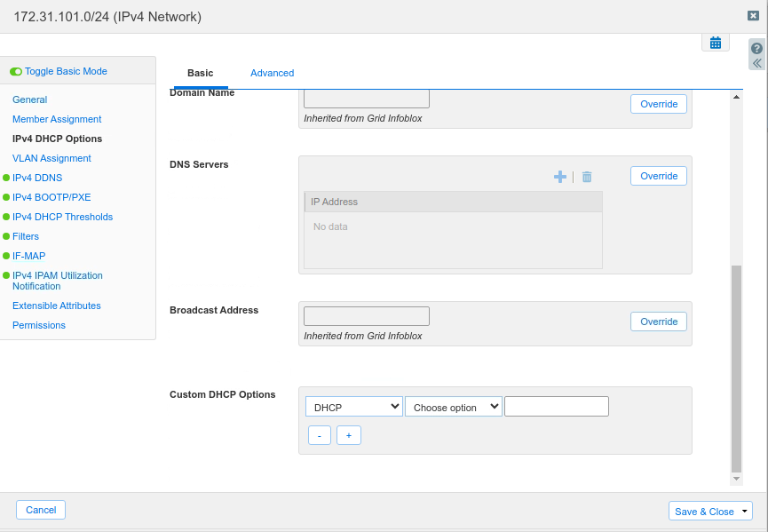Add a DNS server with plus icon
This screenshot has height=532, width=768.
pyautogui.click(x=559, y=177)
